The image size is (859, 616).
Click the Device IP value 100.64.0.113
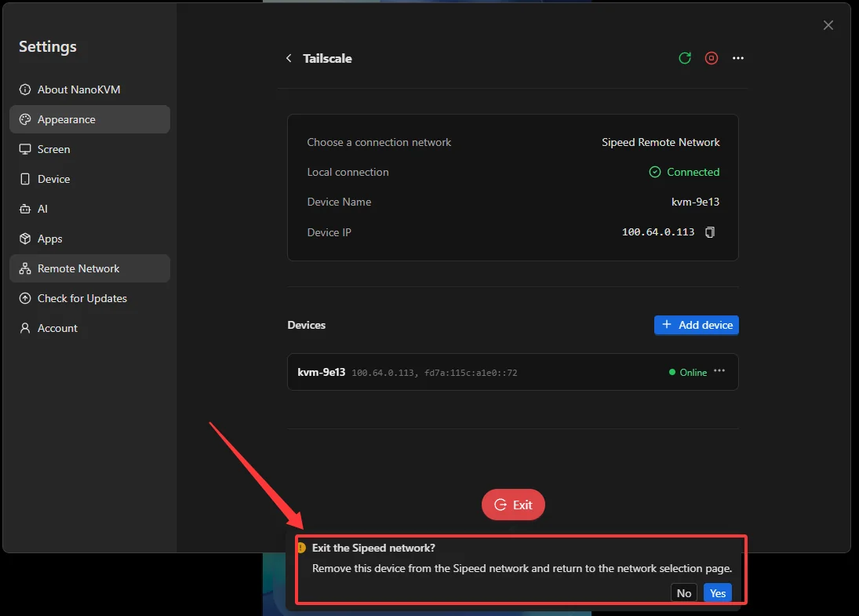658,232
